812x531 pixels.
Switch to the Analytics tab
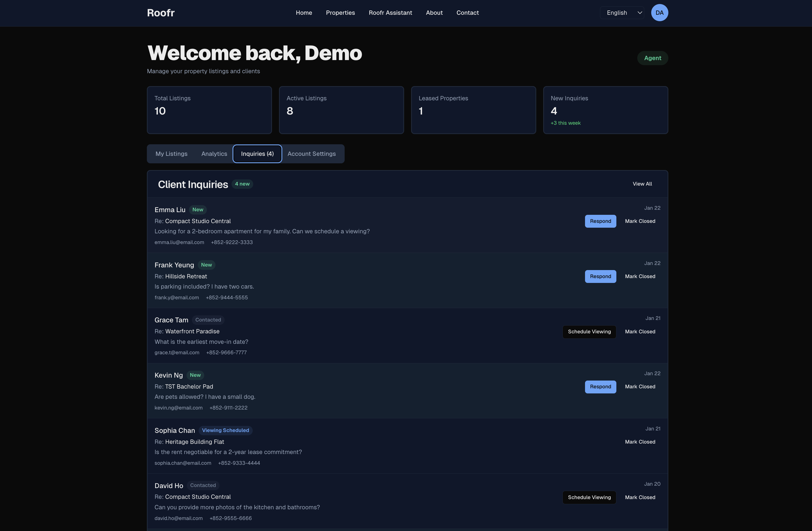pyautogui.click(x=214, y=154)
